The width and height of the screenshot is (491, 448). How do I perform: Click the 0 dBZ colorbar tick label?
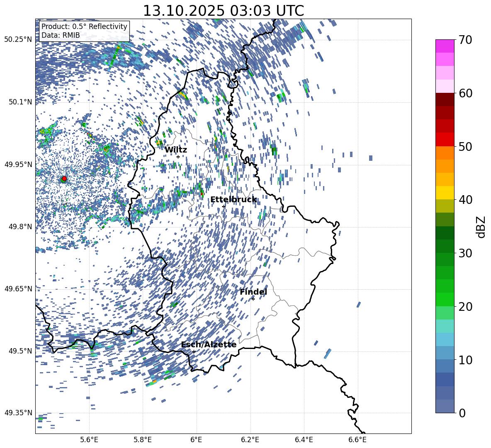[x=462, y=413]
